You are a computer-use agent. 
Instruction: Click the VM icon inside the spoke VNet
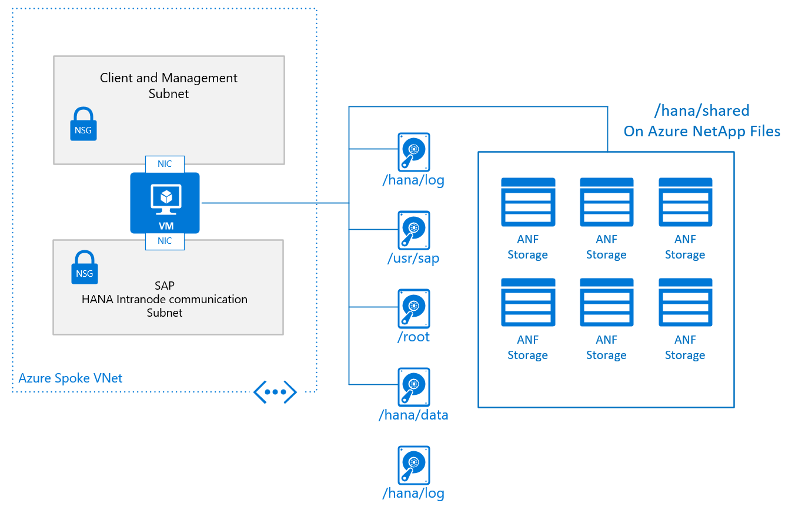165,202
